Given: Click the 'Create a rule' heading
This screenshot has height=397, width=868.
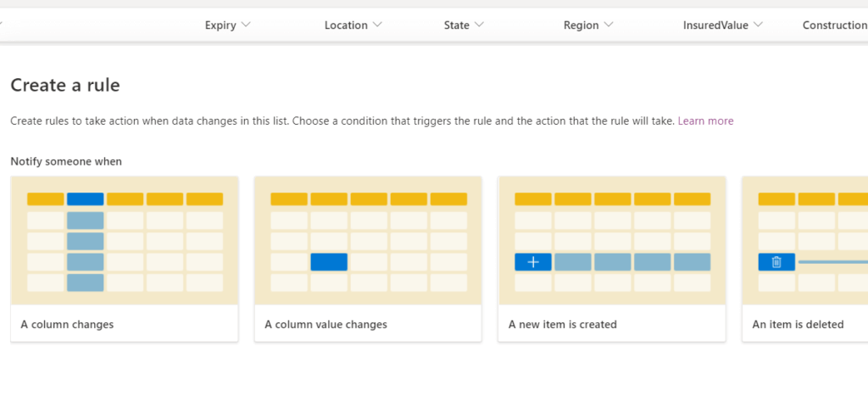Looking at the screenshot, I should (x=65, y=86).
